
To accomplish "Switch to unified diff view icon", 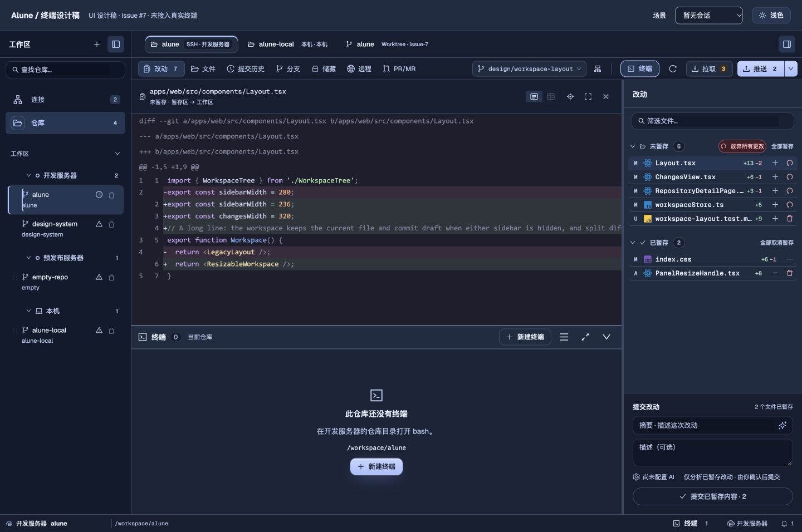I will tap(534, 96).
